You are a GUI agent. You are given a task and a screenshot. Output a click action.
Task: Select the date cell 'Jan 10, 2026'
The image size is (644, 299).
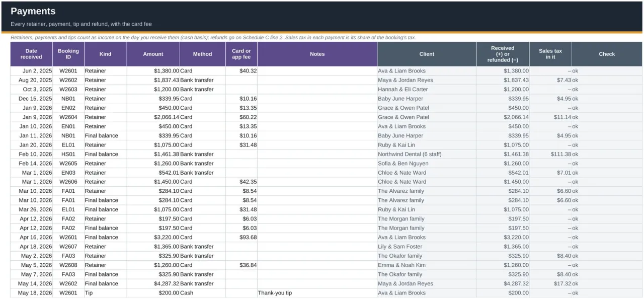click(31, 126)
